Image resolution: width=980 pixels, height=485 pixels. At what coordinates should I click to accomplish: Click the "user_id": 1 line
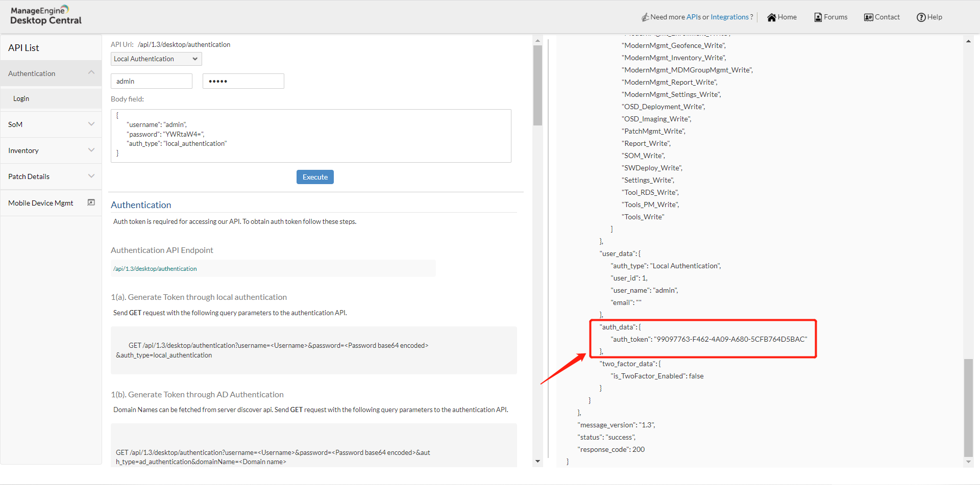(x=629, y=278)
